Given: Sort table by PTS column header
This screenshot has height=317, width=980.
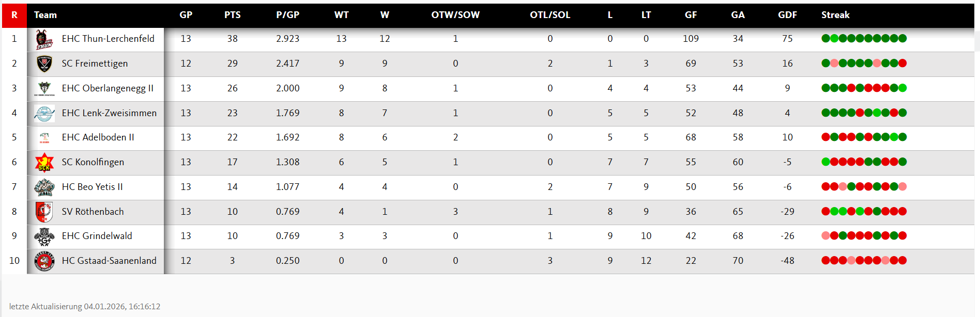Looking at the screenshot, I should 232,15.
